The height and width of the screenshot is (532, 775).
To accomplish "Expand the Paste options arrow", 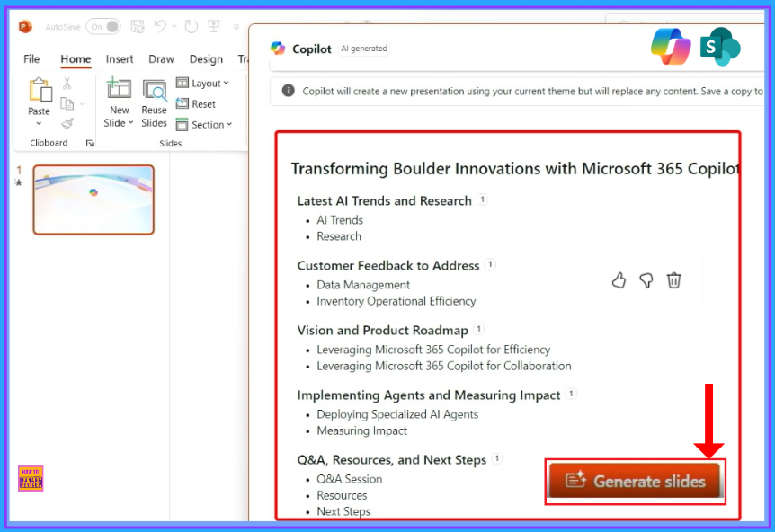I will [39, 123].
